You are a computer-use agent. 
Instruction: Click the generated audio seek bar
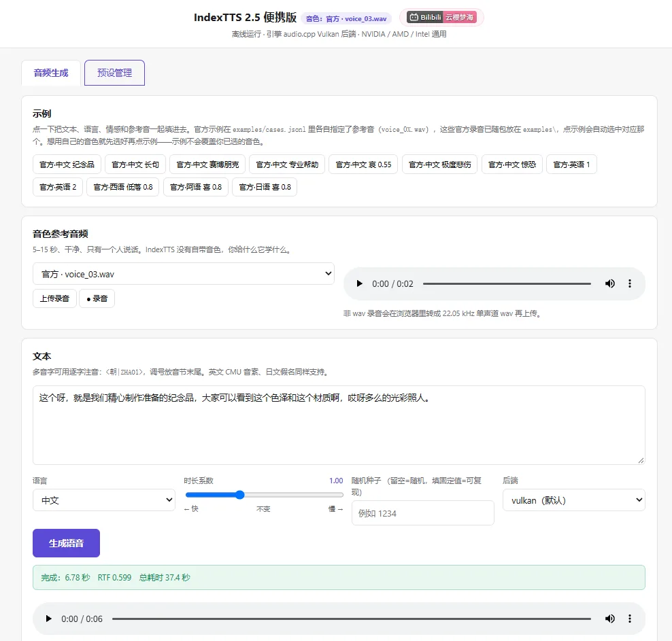click(x=352, y=619)
